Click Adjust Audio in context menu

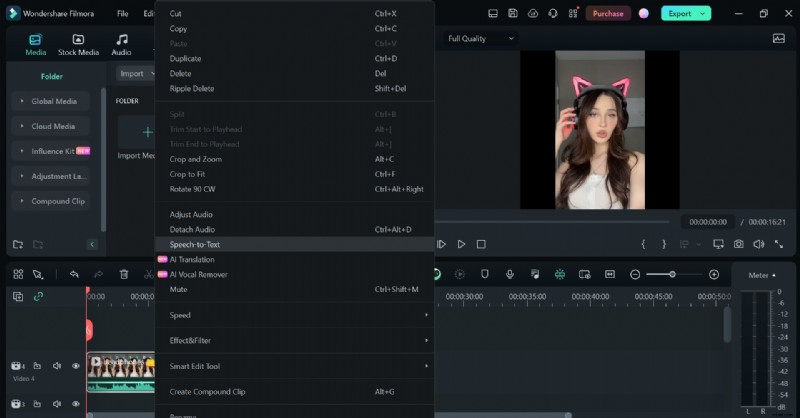click(294, 215)
